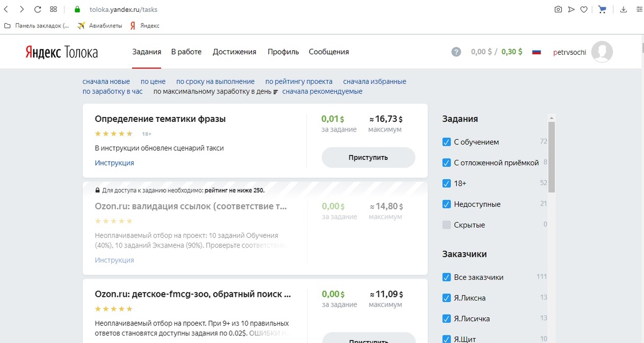
Task: Enable the Скрытые checkbox
Action: [x=447, y=225]
